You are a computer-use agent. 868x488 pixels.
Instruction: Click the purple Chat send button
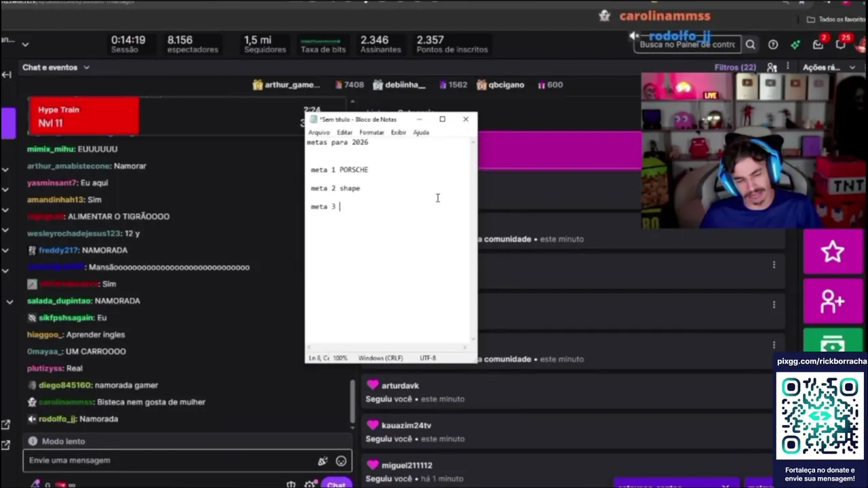336,484
